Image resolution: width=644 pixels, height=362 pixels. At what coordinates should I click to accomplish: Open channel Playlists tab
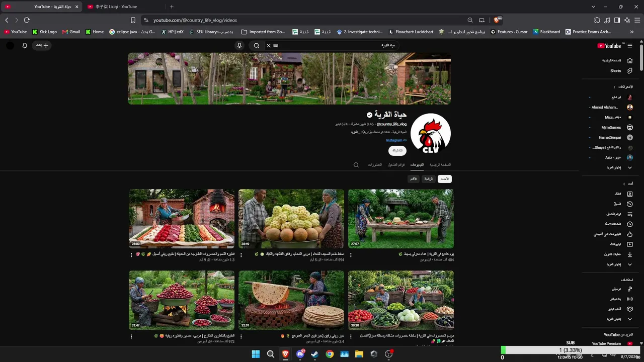coord(396,165)
